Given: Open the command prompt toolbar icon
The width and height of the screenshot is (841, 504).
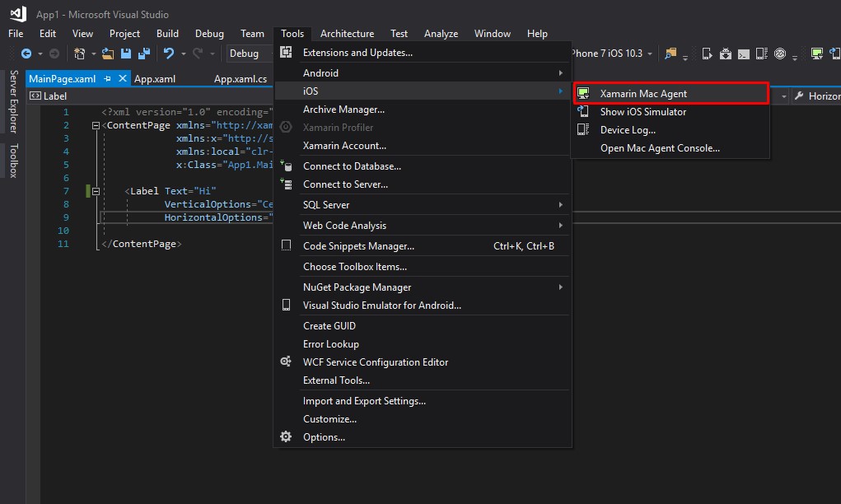Looking at the screenshot, I should coord(743,54).
